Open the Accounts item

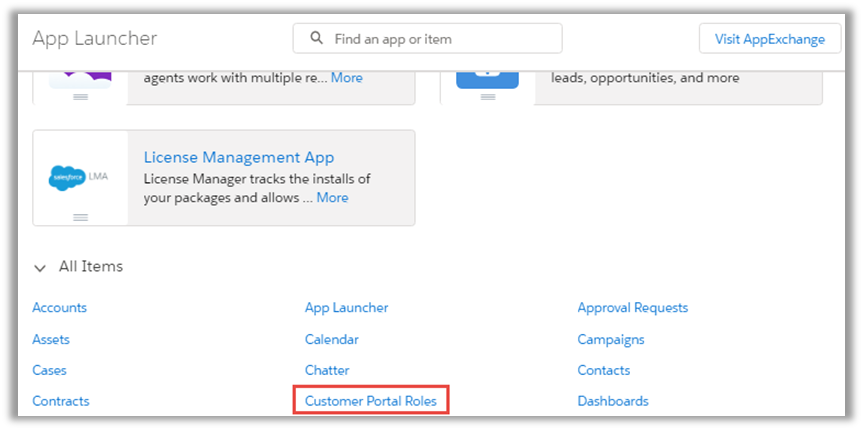(60, 308)
